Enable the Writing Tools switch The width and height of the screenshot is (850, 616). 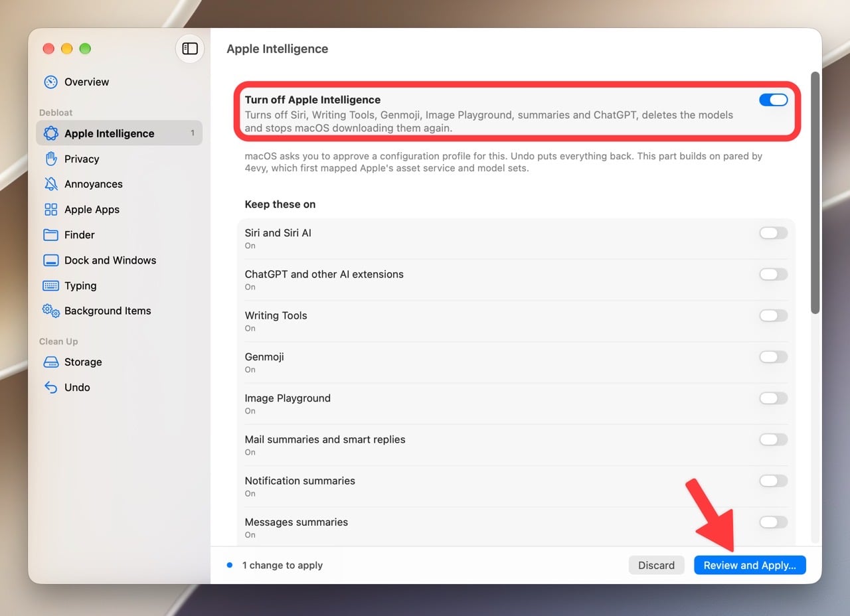pyautogui.click(x=774, y=315)
